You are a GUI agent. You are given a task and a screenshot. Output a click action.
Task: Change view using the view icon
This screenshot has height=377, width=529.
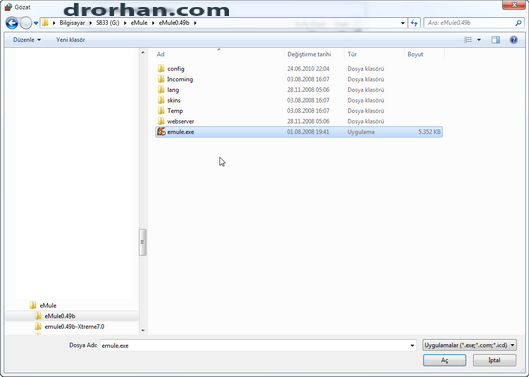click(x=468, y=40)
